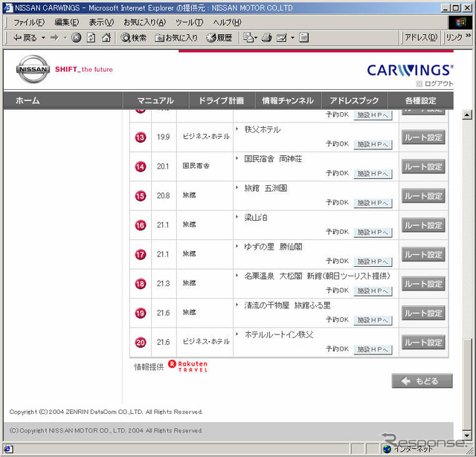This screenshot has height=457, width=476.
Task: Click 施設HPへ for 秩父ホテル
Action: 373,145
